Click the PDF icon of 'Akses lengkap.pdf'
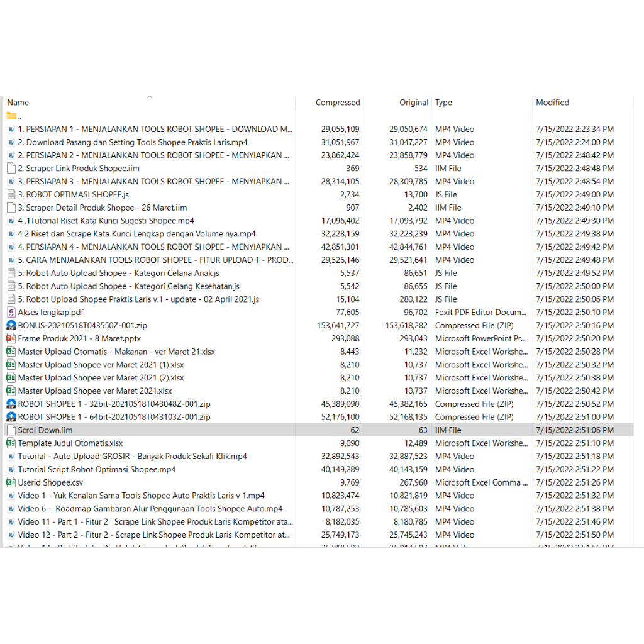This screenshot has width=644, height=644. pyautogui.click(x=11, y=313)
